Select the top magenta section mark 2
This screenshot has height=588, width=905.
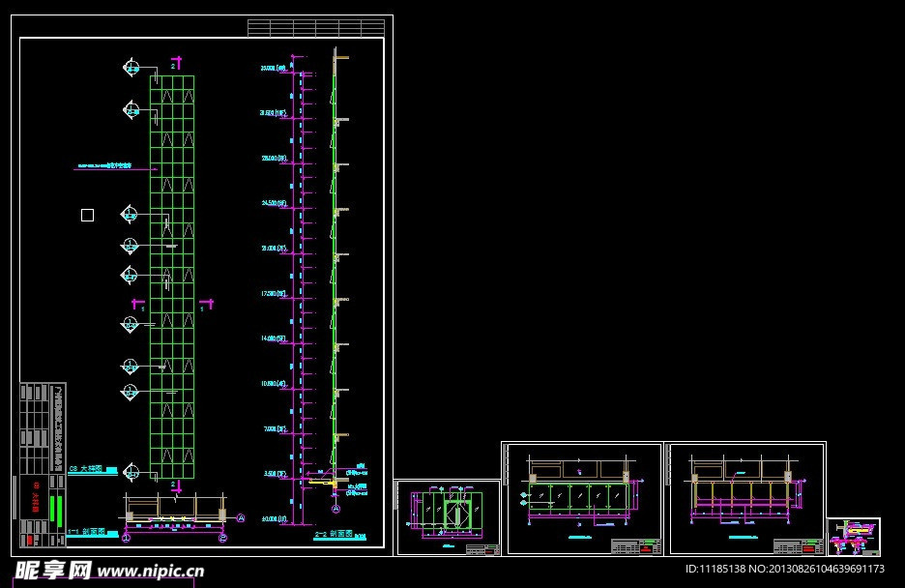176,62
